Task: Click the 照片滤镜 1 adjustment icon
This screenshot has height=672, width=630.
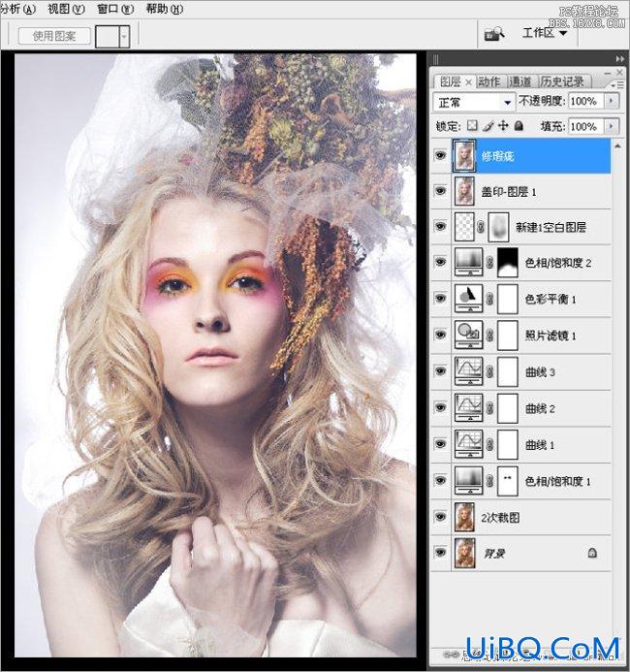Action: [x=468, y=335]
